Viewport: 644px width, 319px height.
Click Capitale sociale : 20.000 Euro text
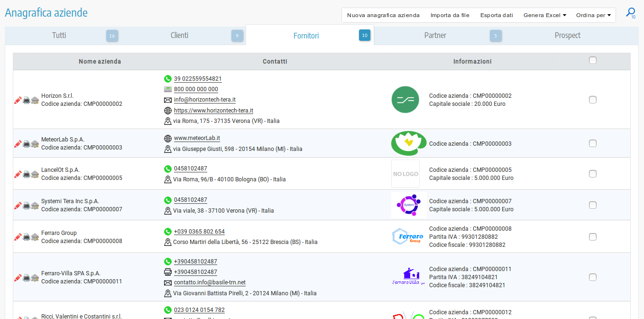[467, 104]
